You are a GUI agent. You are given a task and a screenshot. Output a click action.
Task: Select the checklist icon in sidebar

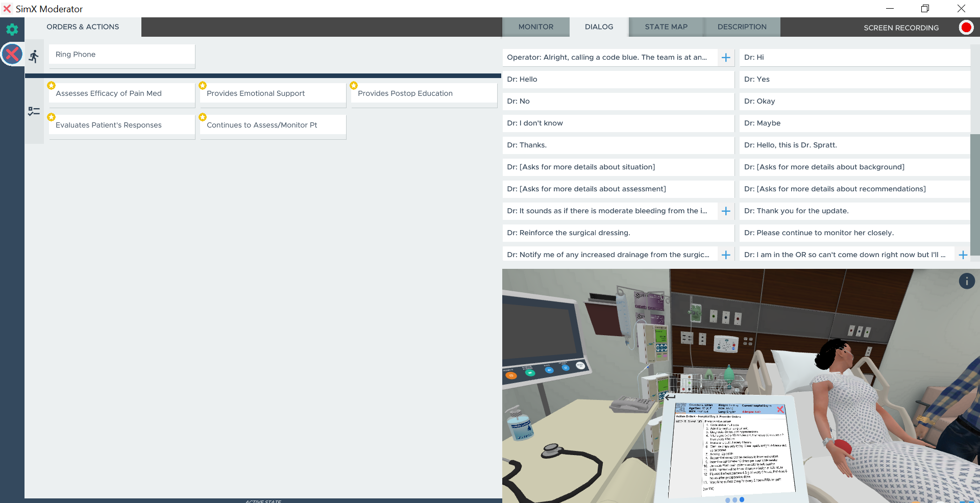(x=34, y=111)
